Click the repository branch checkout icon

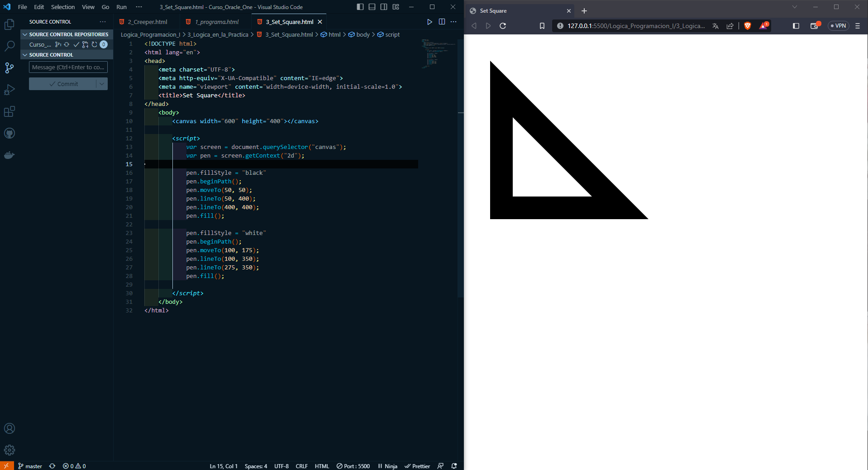coord(58,44)
